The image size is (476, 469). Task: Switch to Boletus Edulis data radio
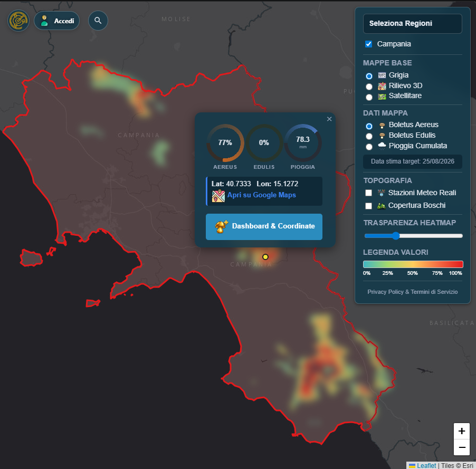pyautogui.click(x=369, y=136)
